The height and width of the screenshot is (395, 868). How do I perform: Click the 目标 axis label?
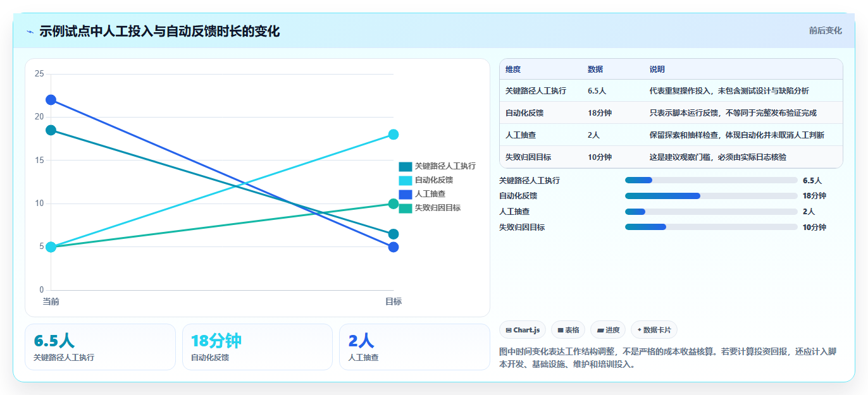point(394,301)
